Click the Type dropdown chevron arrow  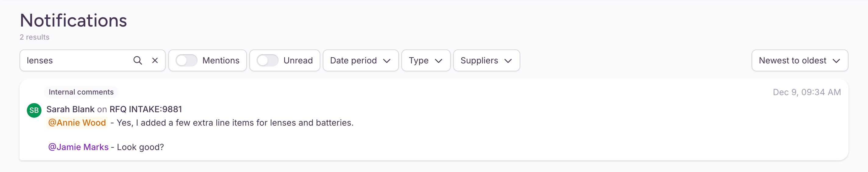pyautogui.click(x=438, y=61)
